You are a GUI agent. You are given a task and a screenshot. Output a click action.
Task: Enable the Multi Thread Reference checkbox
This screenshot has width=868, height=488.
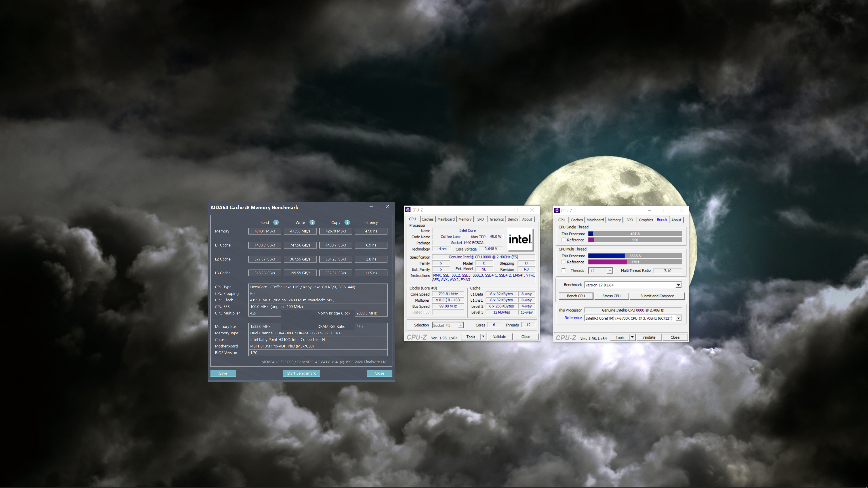click(563, 262)
